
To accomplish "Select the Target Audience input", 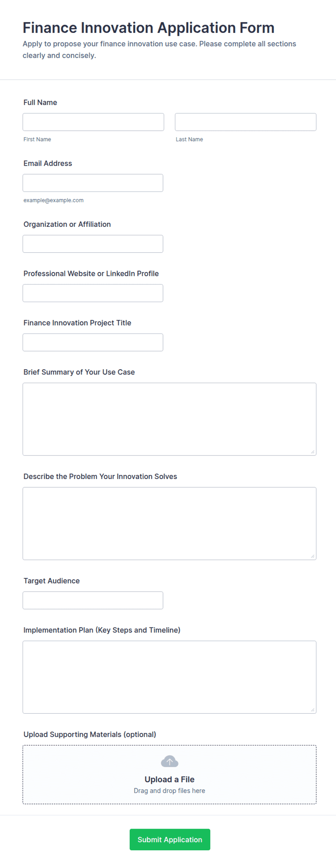I will (93, 600).
